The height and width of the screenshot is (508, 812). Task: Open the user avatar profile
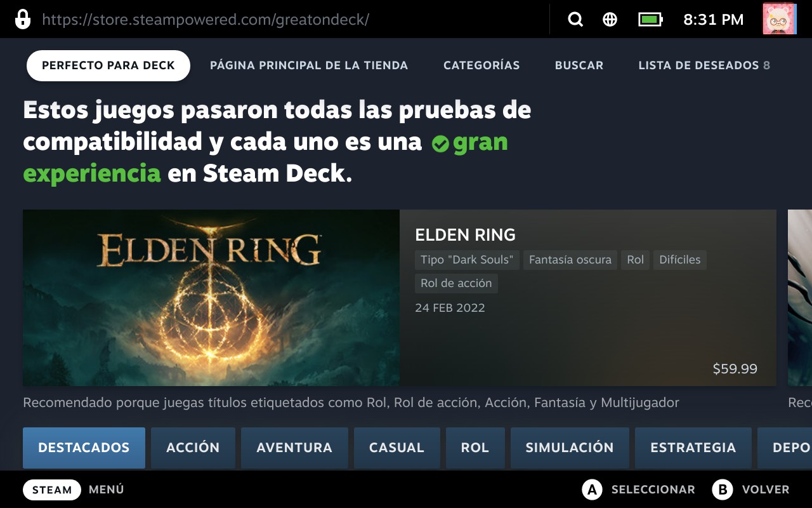coord(779,19)
